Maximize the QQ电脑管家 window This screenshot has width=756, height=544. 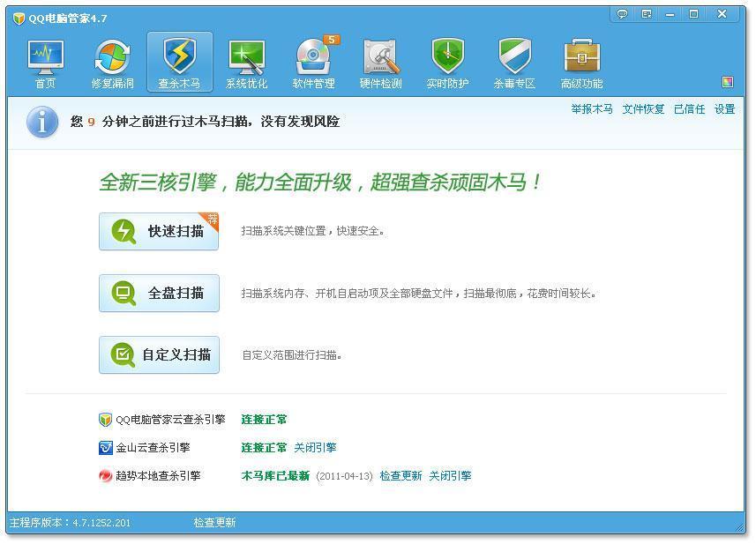(x=693, y=14)
